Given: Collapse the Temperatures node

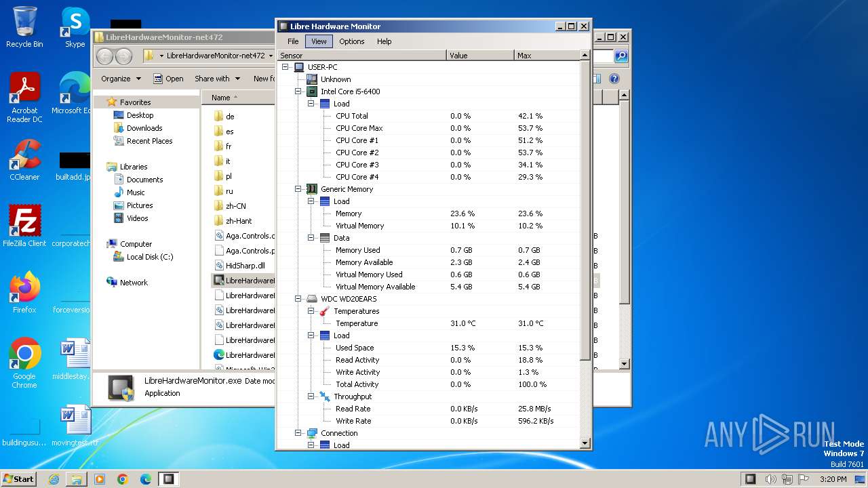Looking at the screenshot, I should point(311,311).
